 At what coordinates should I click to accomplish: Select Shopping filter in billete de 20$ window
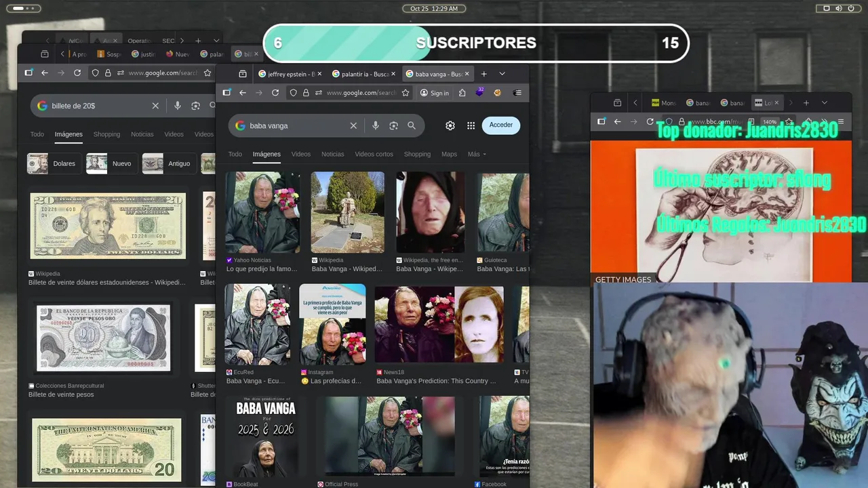click(106, 134)
